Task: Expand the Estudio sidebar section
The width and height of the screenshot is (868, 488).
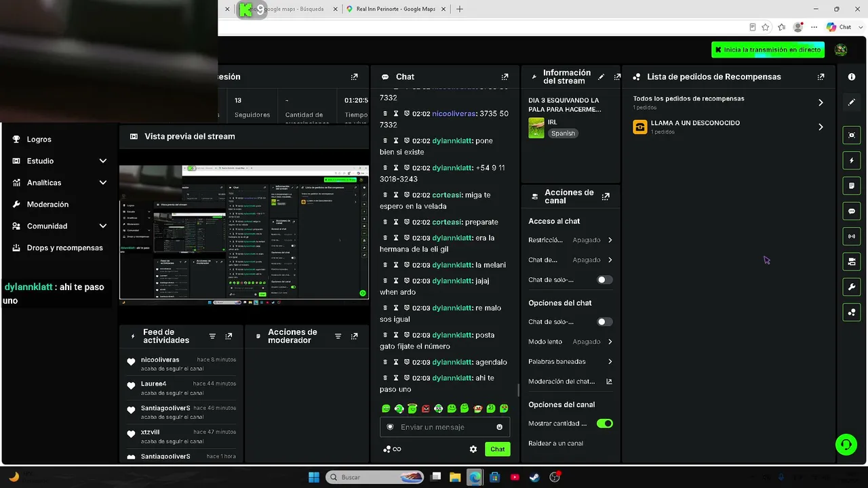Action: point(103,161)
